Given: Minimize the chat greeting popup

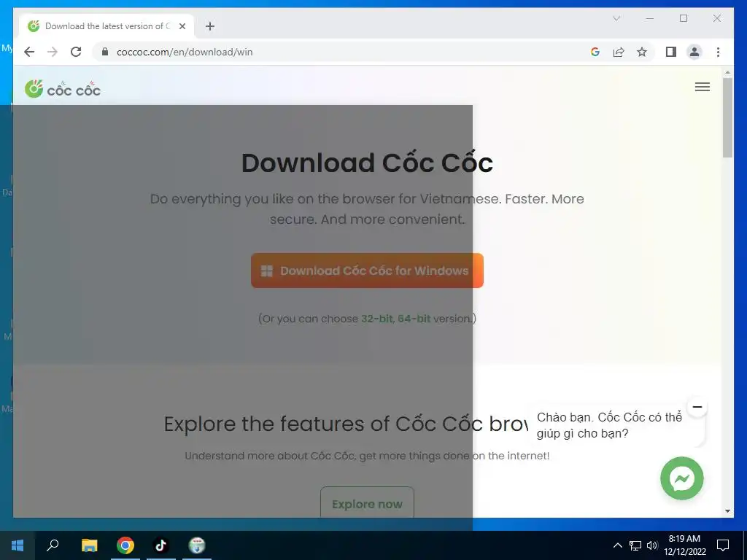Looking at the screenshot, I should pos(697,407).
